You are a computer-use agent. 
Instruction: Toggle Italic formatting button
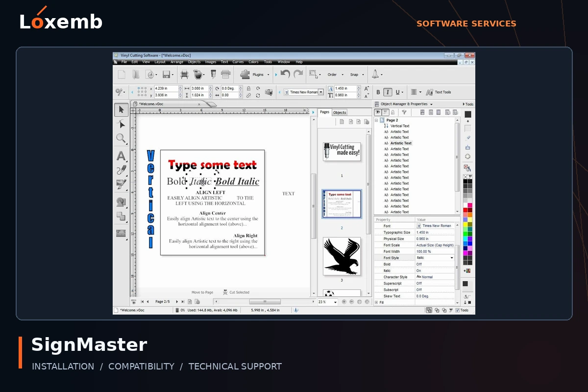click(388, 92)
